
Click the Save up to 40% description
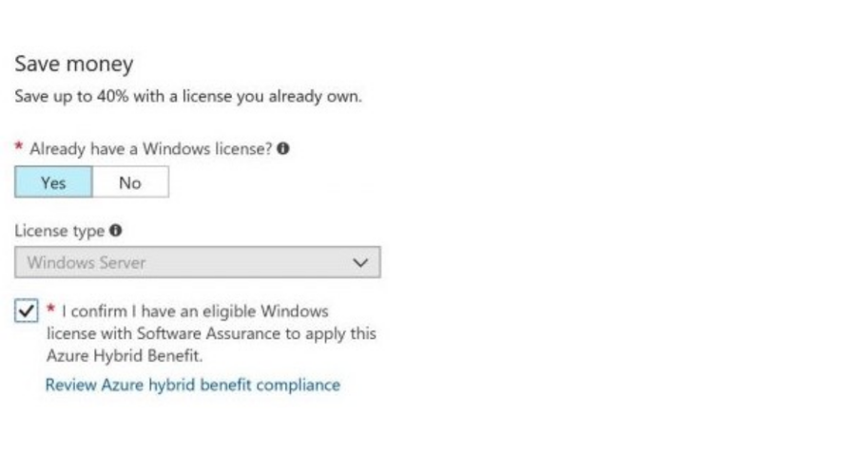click(188, 96)
